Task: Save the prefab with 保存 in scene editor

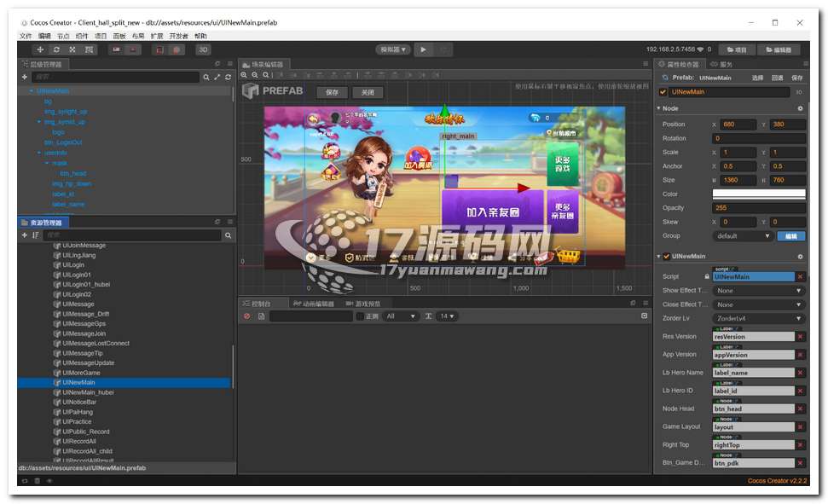Action: click(333, 92)
